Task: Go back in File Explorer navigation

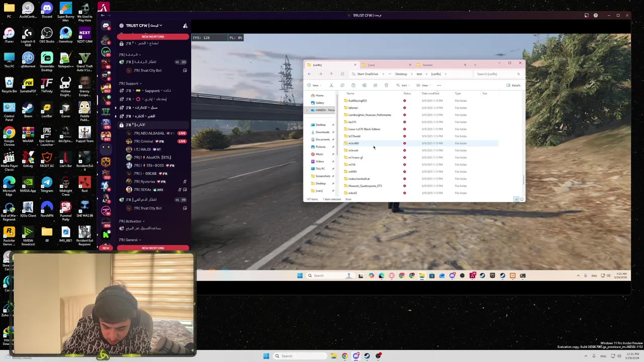Action: click(309, 74)
